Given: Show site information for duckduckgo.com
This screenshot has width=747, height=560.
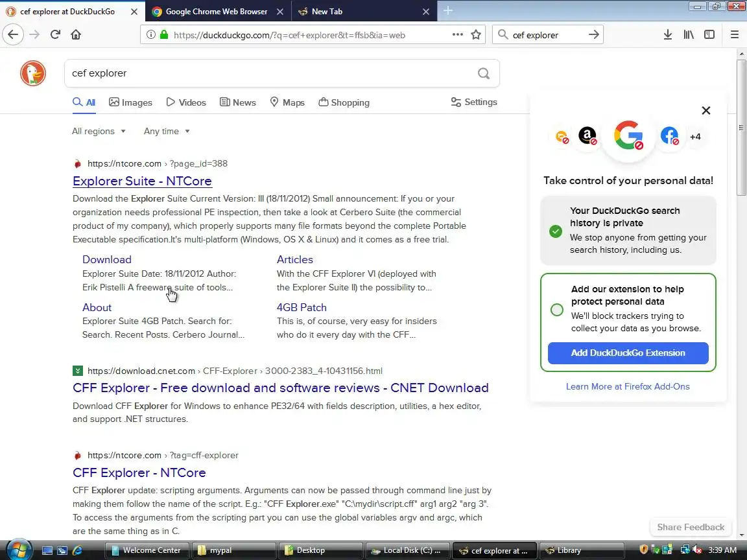Looking at the screenshot, I should point(150,35).
